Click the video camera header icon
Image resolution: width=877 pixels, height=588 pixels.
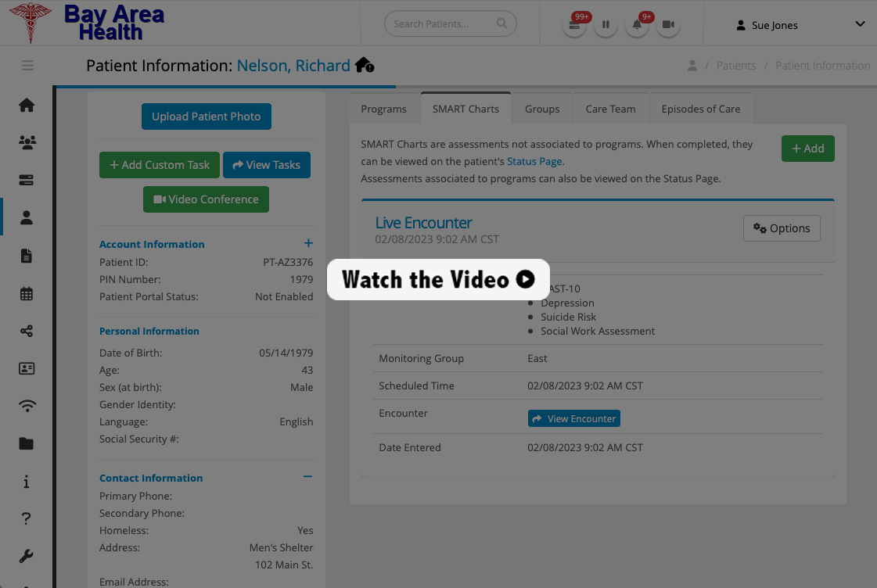tap(668, 25)
